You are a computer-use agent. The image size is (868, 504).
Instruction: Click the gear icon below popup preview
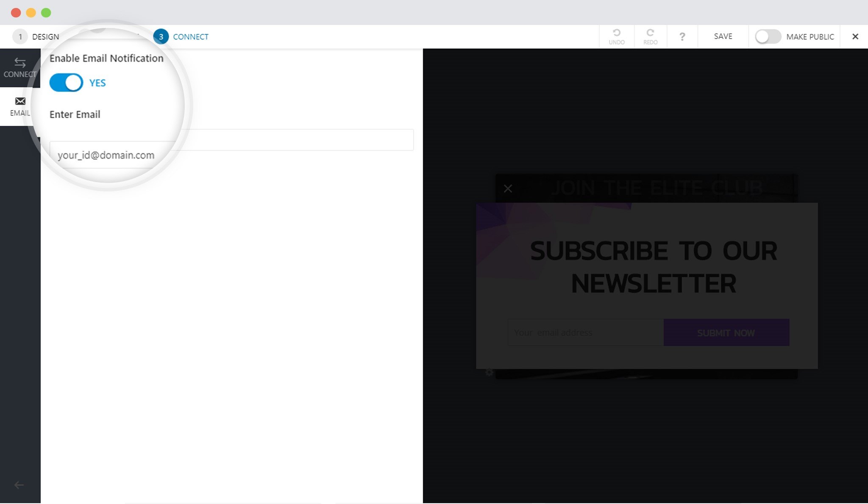click(489, 372)
